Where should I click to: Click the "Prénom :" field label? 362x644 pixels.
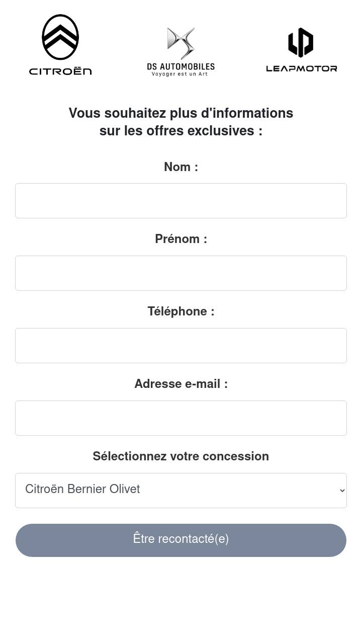click(x=181, y=239)
